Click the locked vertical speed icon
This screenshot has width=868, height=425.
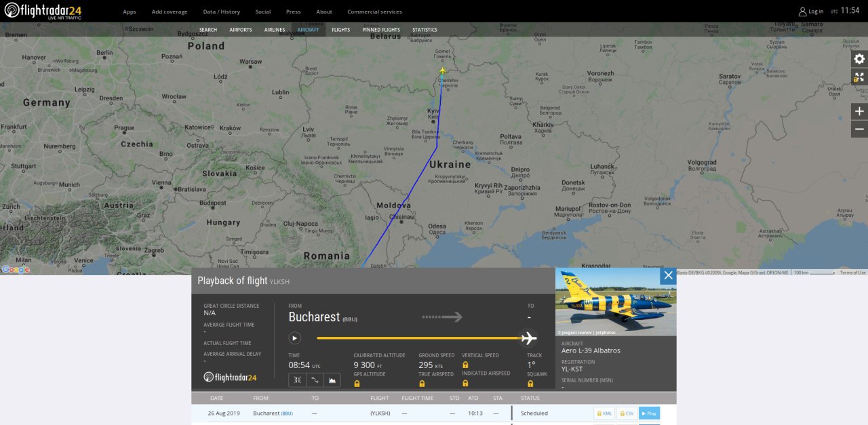[x=465, y=365]
